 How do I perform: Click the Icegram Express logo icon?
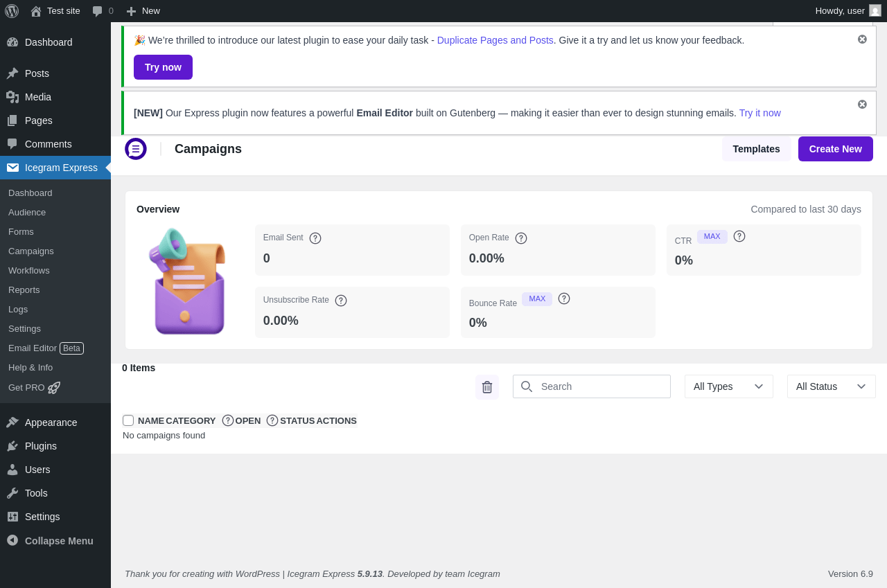(x=136, y=149)
